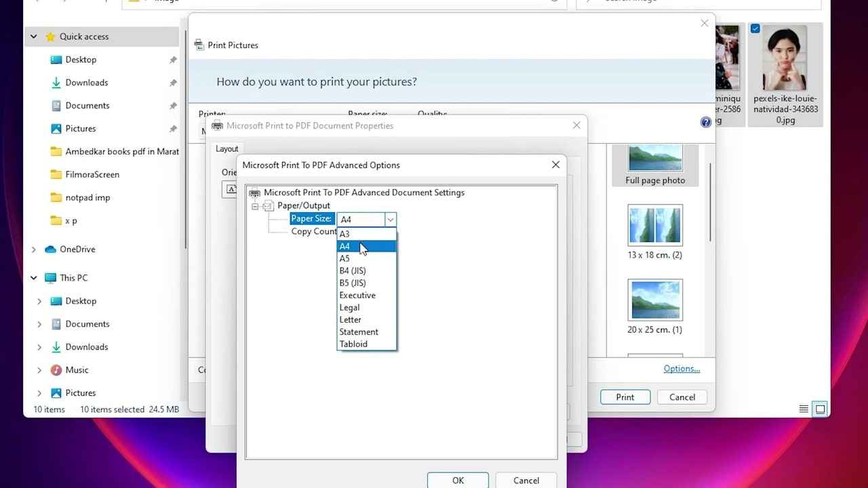Click the OneDrive cloud icon in sidebar

pyautogui.click(x=50, y=249)
